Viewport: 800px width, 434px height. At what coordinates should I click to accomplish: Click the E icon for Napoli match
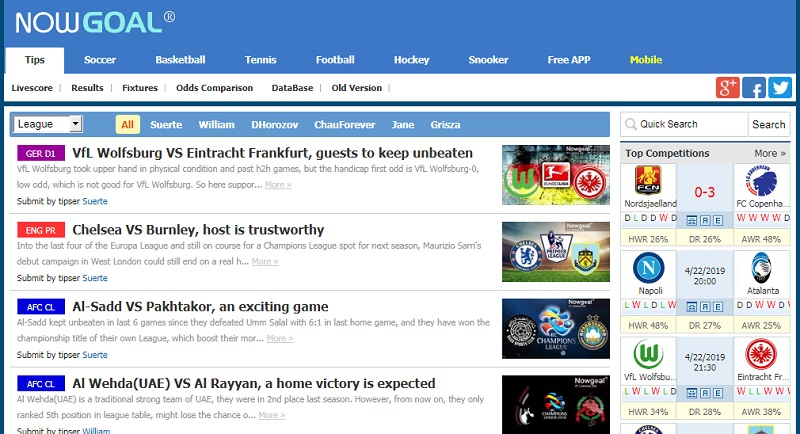tap(718, 307)
